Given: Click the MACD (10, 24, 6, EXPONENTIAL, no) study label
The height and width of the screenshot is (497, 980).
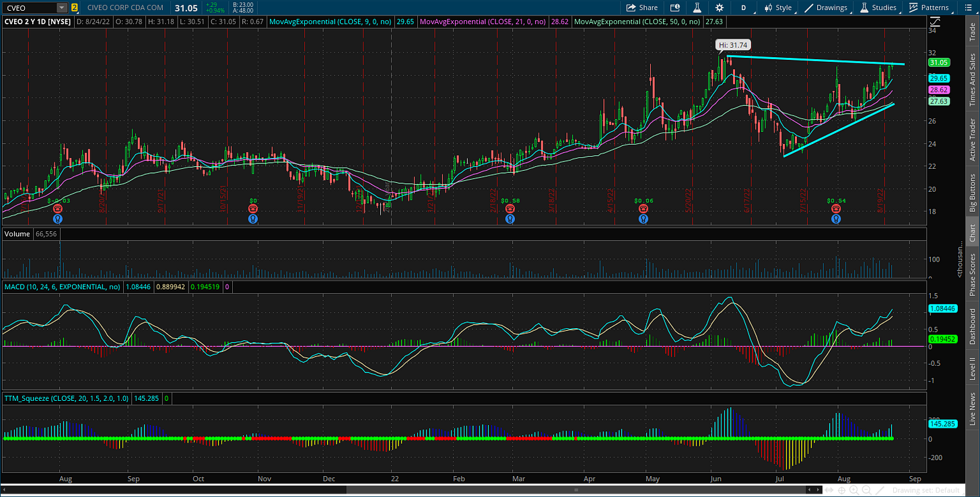Looking at the screenshot, I should pyautogui.click(x=63, y=286).
